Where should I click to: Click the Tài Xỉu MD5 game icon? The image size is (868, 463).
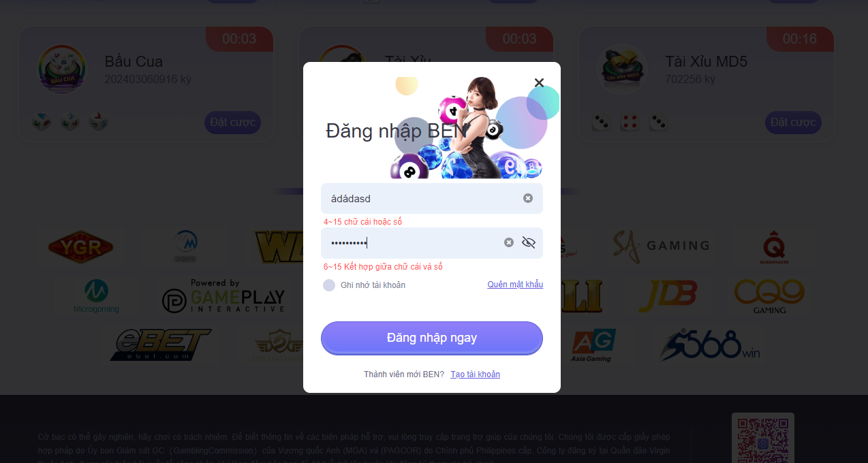click(x=622, y=69)
